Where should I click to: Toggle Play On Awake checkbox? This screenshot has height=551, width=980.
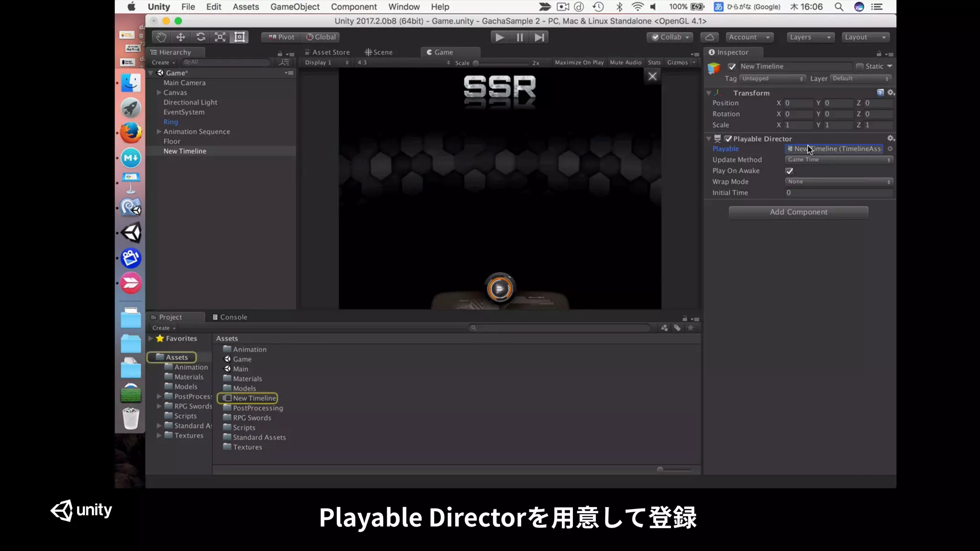790,171
